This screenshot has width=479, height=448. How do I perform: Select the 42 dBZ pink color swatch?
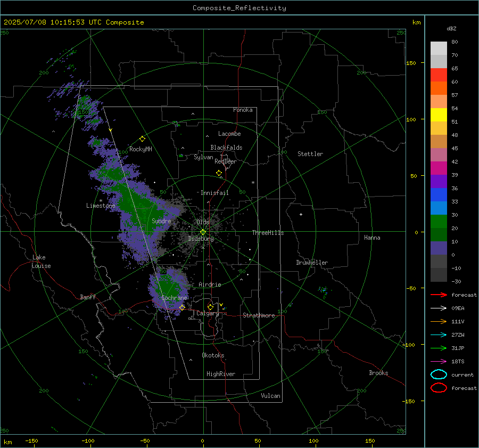point(439,154)
